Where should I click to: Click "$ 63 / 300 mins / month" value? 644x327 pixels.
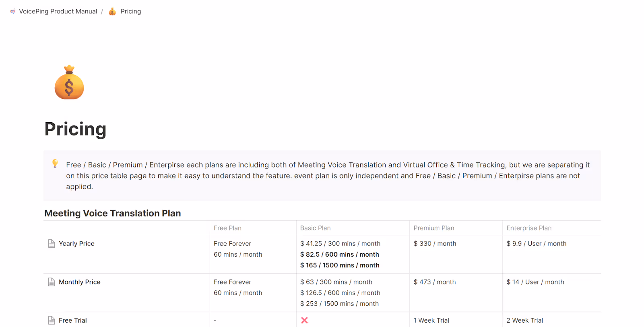(x=336, y=282)
